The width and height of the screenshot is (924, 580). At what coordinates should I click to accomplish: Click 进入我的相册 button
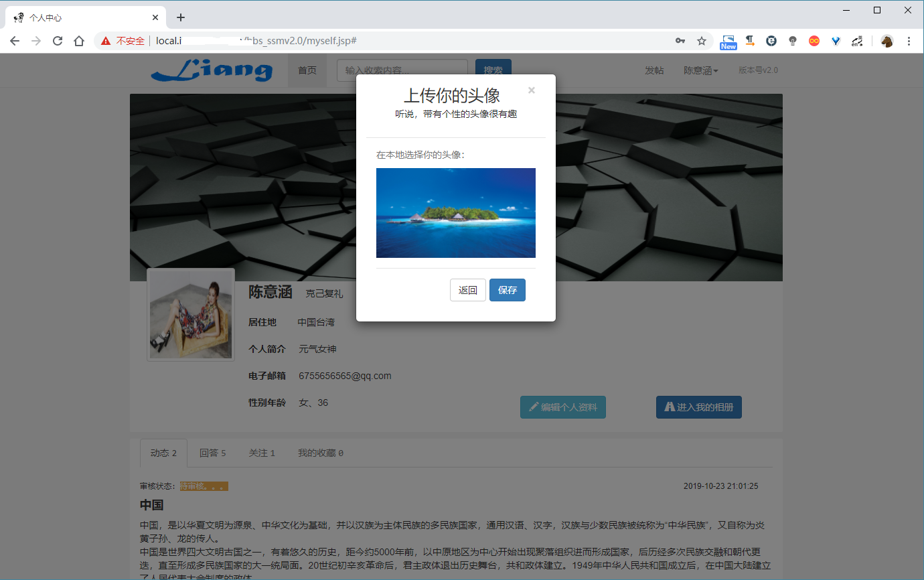[699, 407]
